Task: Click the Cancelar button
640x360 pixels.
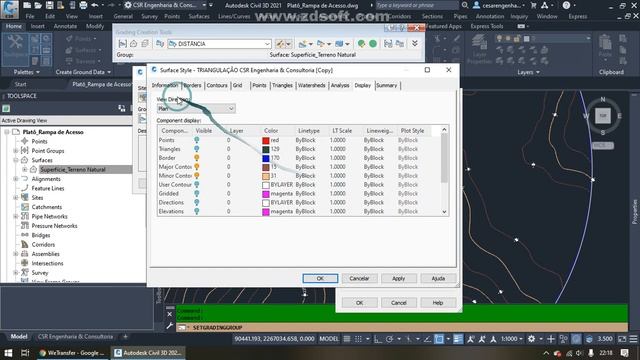Action: [359, 278]
